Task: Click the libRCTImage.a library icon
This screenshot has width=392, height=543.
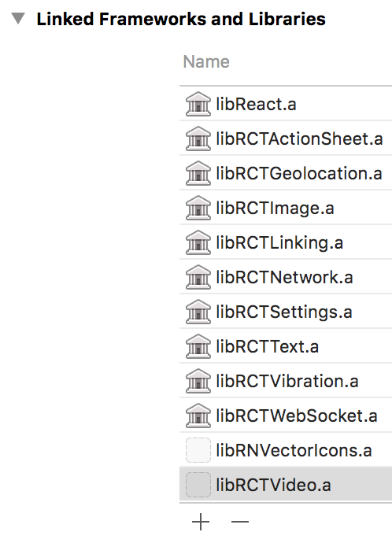Action: (x=198, y=208)
